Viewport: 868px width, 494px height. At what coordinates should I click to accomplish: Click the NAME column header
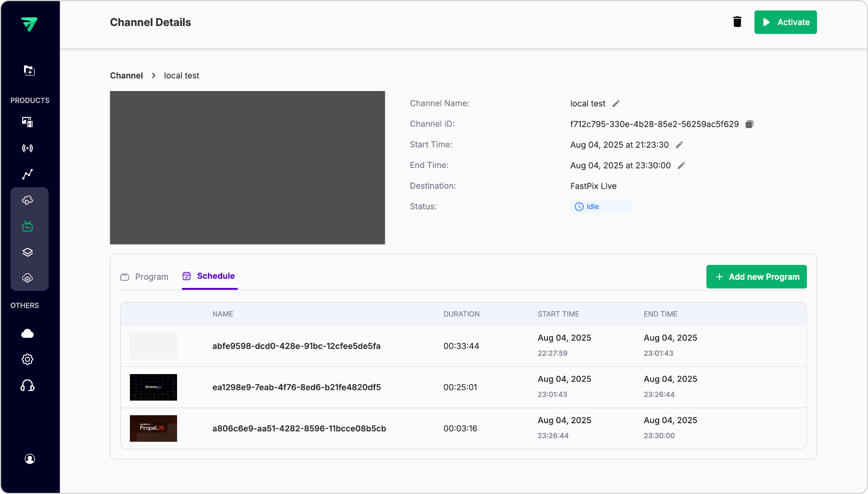click(223, 314)
